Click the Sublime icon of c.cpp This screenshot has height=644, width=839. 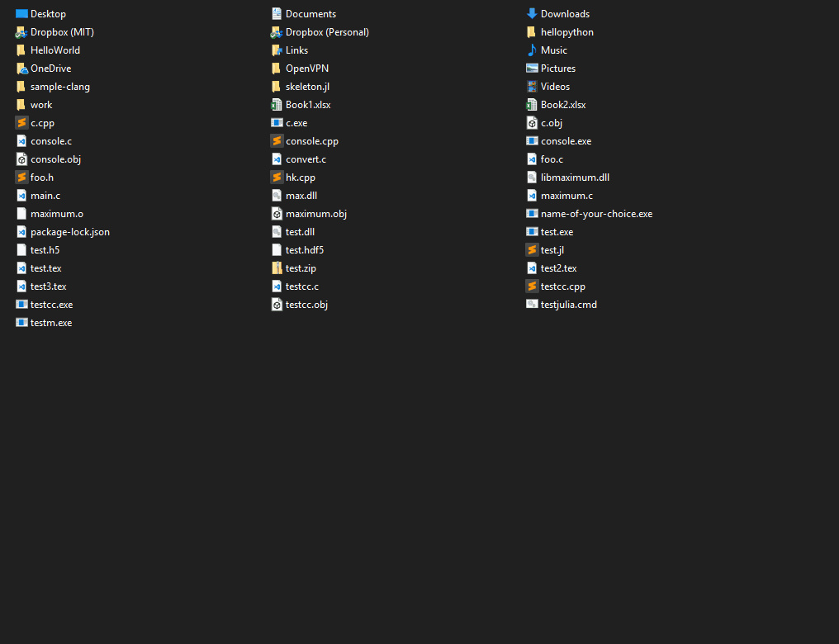click(21, 123)
